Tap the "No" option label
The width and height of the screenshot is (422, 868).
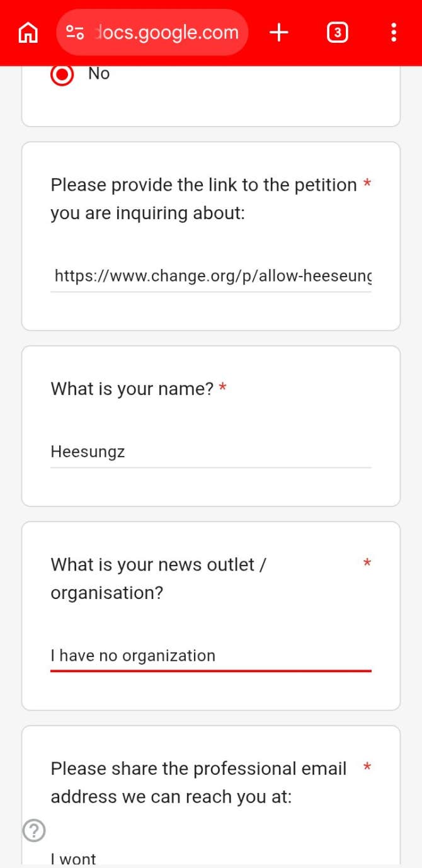point(99,74)
